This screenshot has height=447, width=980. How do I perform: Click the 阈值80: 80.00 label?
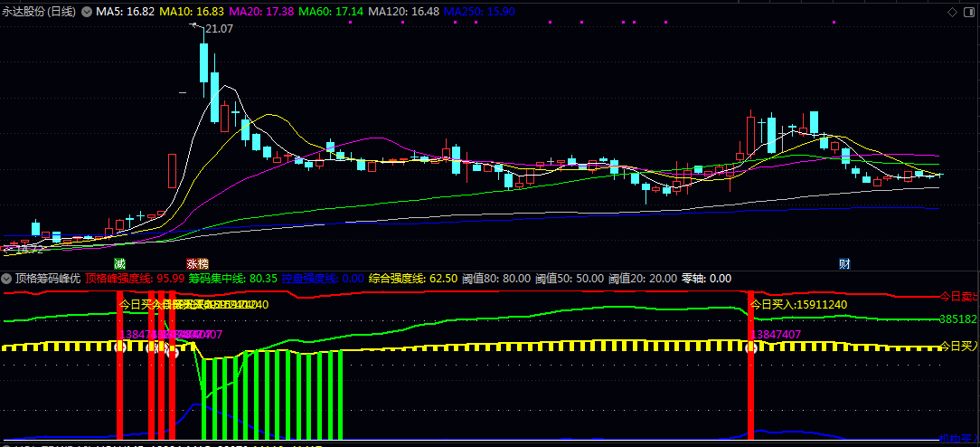[x=496, y=278]
